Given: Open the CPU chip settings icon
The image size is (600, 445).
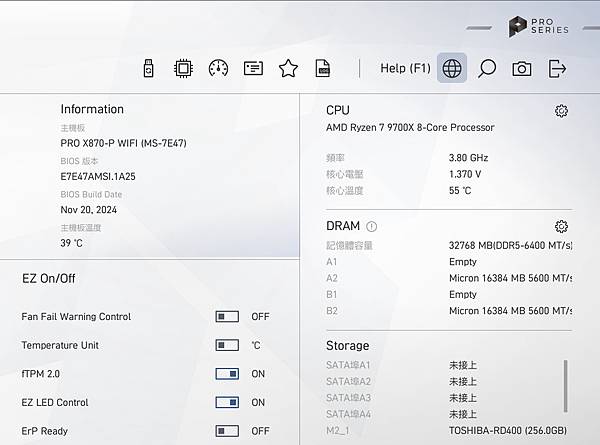Looking at the screenshot, I should 183,68.
